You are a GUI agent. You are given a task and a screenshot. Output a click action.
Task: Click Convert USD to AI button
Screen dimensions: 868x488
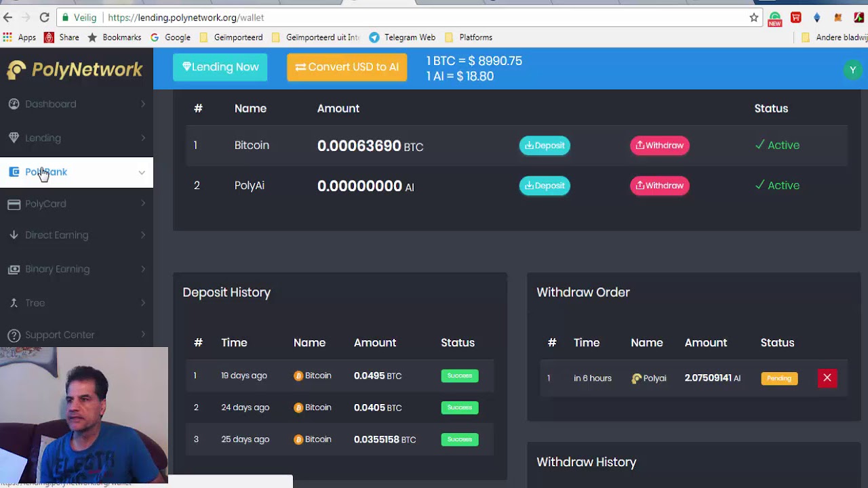[347, 67]
